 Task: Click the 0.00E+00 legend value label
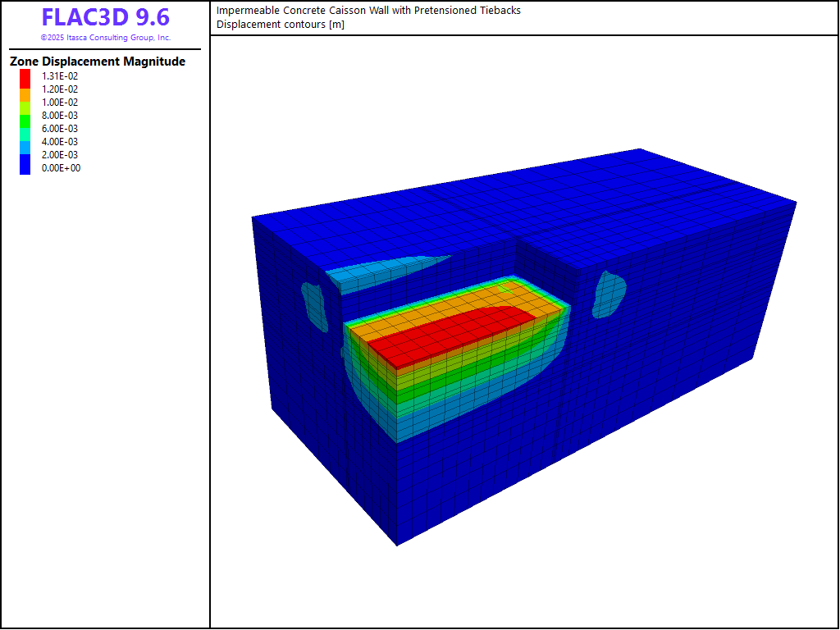(x=61, y=168)
